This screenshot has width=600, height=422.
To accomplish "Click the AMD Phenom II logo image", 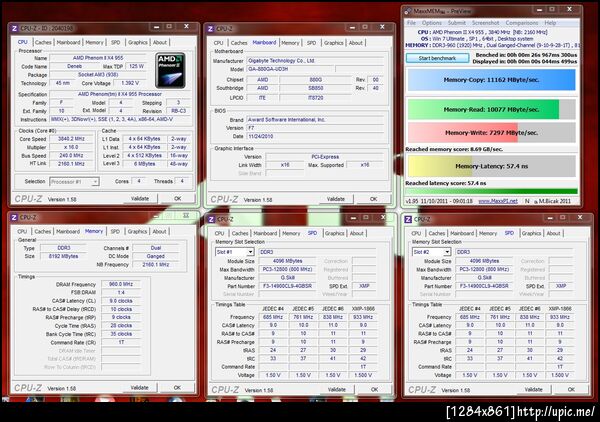I will click(x=171, y=71).
